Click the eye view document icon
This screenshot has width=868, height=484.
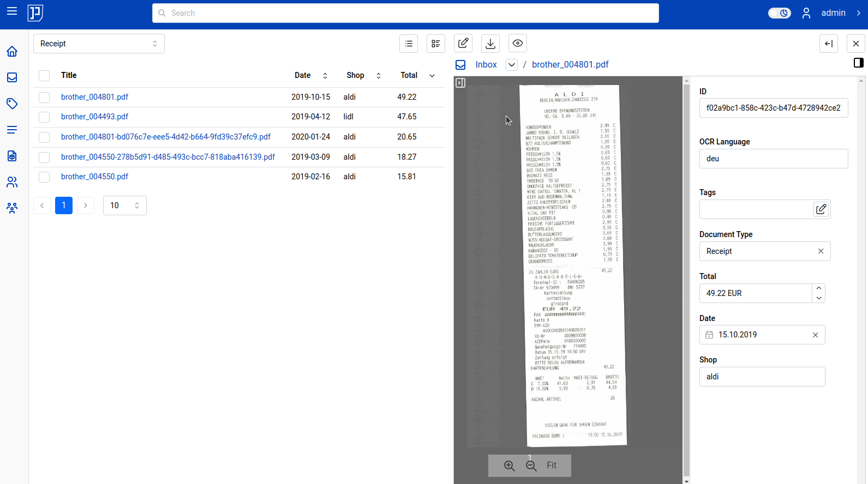(518, 44)
